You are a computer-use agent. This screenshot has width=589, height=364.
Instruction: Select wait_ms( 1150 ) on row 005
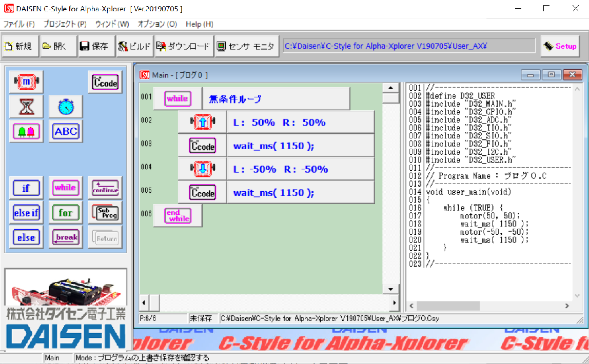pyautogui.click(x=301, y=192)
